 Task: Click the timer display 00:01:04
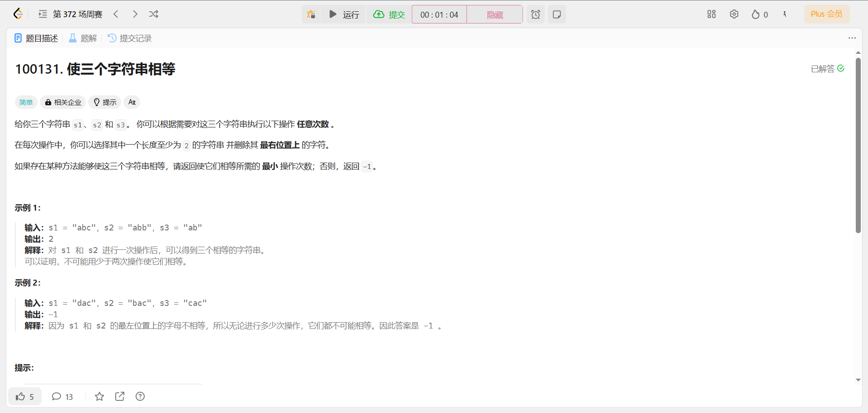(439, 15)
